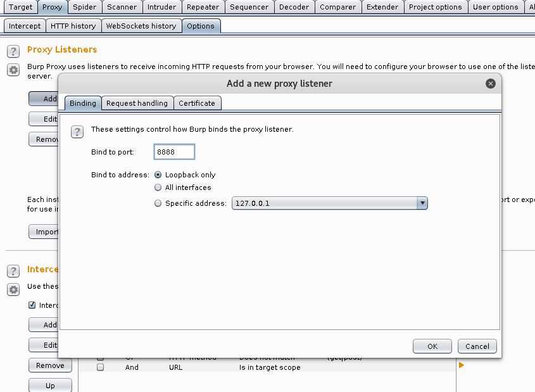This screenshot has height=392, width=535.
Task: Confirm the listener with OK button
Action: click(x=432, y=346)
